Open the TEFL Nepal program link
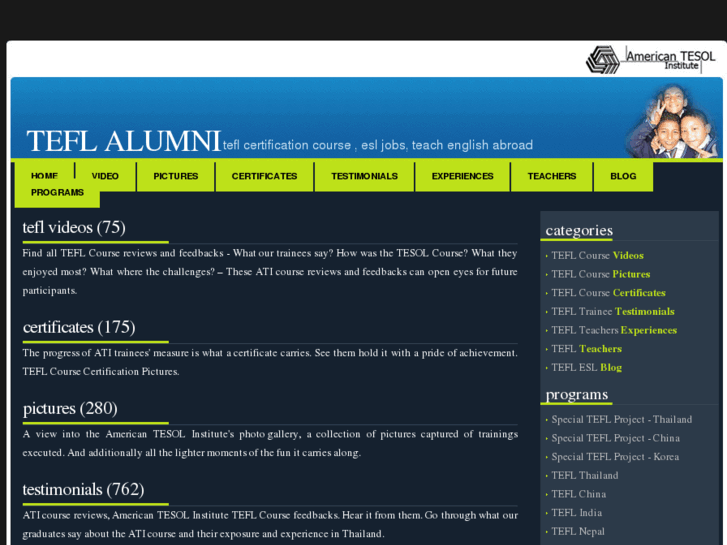Viewport: 727px width, 545px height. tap(578, 532)
